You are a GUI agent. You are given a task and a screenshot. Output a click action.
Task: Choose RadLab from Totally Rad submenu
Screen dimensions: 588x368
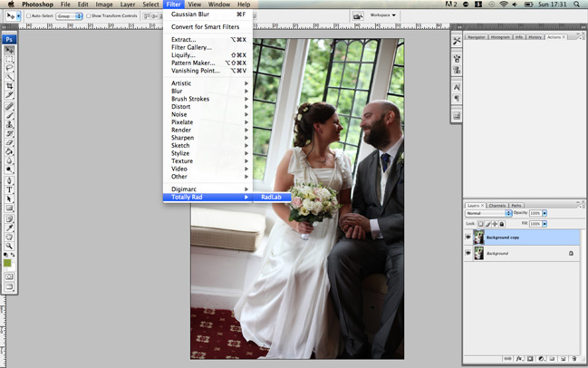click(x=272, y=197)
